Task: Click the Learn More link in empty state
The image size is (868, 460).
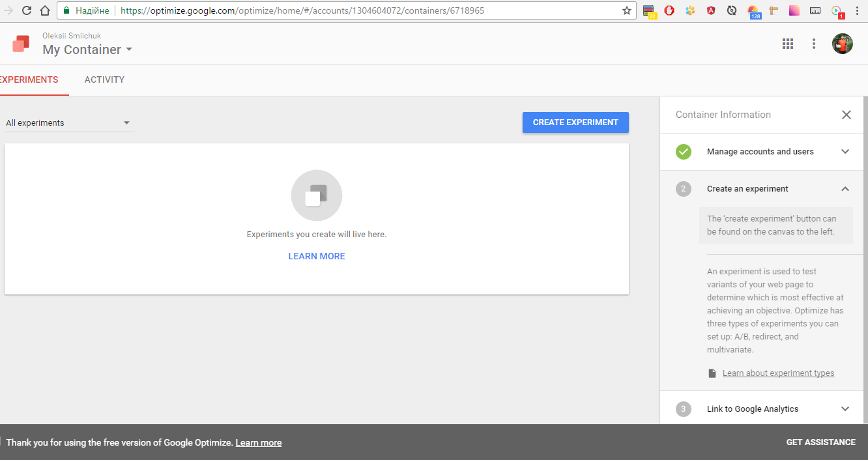Action: [x=317, y=256]
